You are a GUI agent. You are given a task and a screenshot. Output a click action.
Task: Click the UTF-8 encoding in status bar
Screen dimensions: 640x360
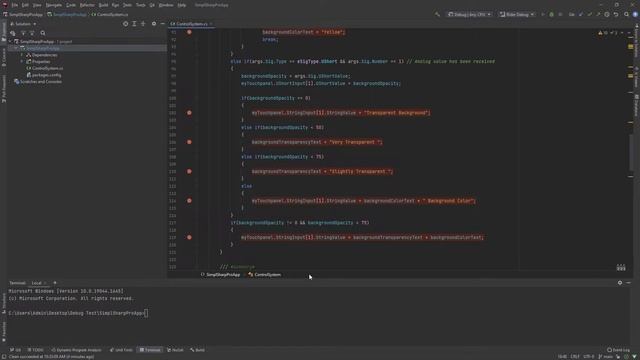pos(589,357)
